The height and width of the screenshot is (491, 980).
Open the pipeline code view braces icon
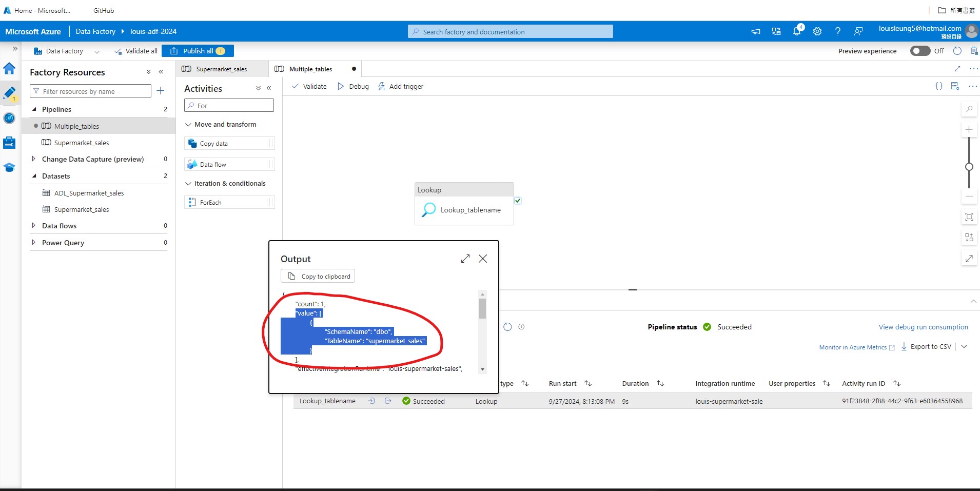(x=939, y=86)
